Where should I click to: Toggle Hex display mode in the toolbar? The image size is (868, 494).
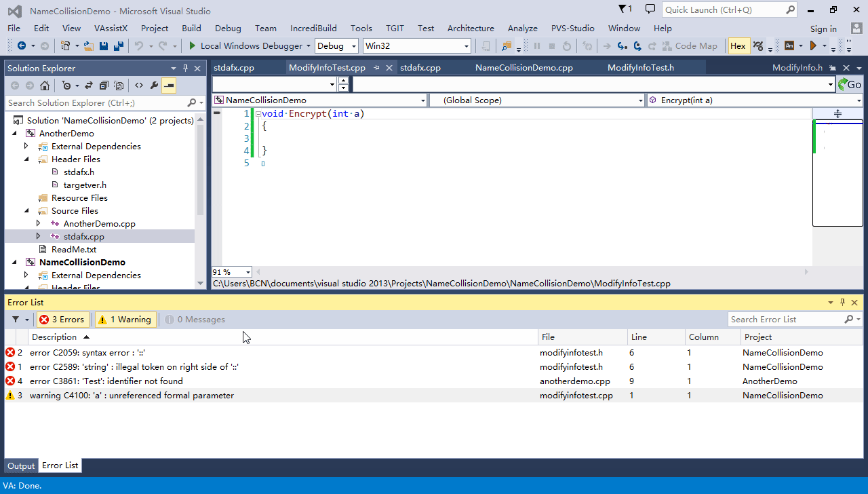738,45
